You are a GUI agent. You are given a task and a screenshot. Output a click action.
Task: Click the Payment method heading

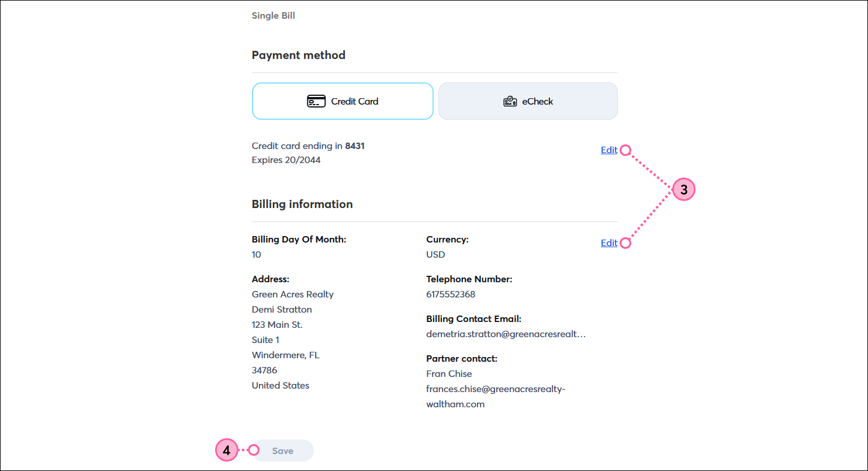tap(298, 55)
